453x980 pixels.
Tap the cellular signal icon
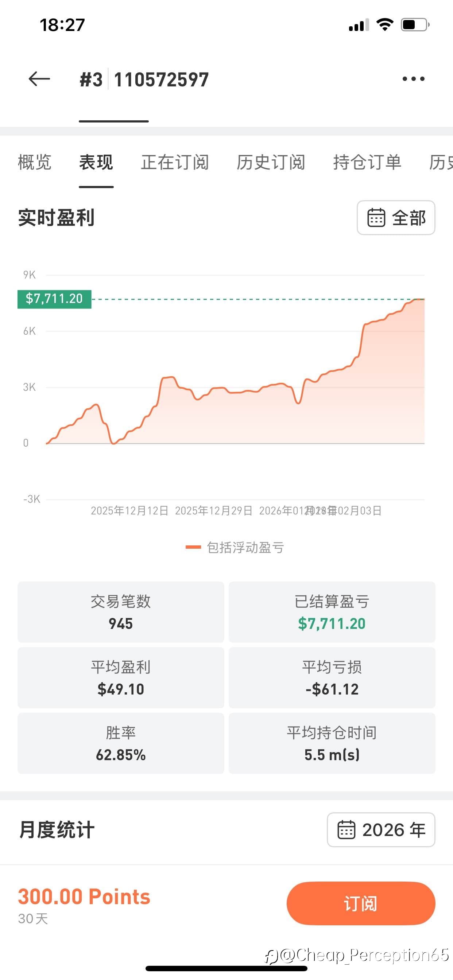click(359, 25)
